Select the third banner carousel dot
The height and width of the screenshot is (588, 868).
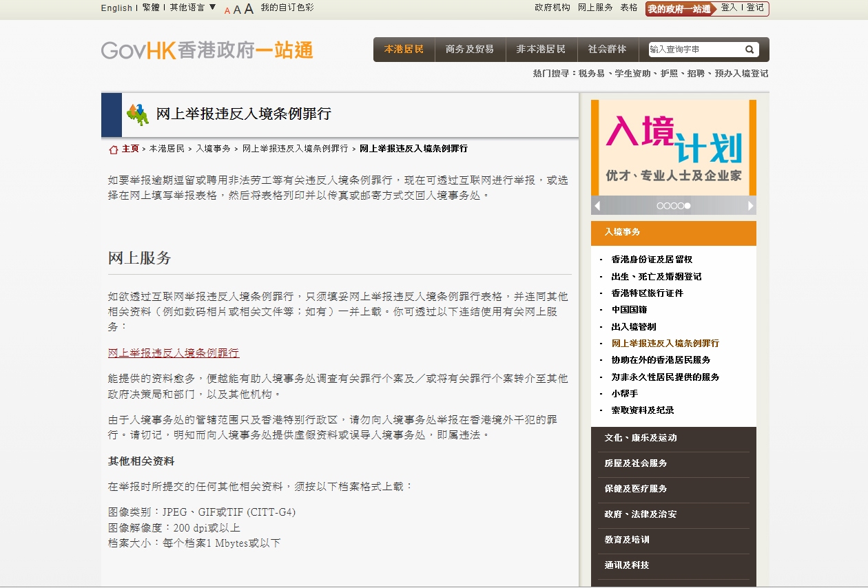(674, 205)
